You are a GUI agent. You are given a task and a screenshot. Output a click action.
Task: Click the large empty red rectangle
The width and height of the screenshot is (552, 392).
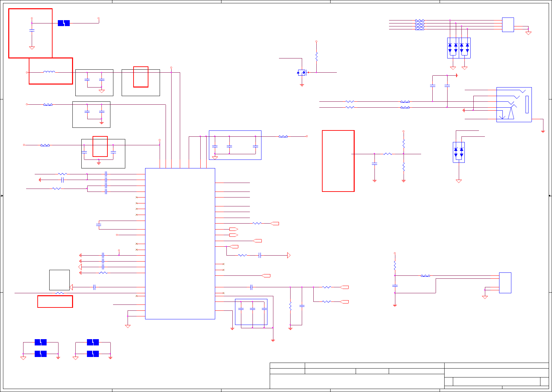coord(338,161)
